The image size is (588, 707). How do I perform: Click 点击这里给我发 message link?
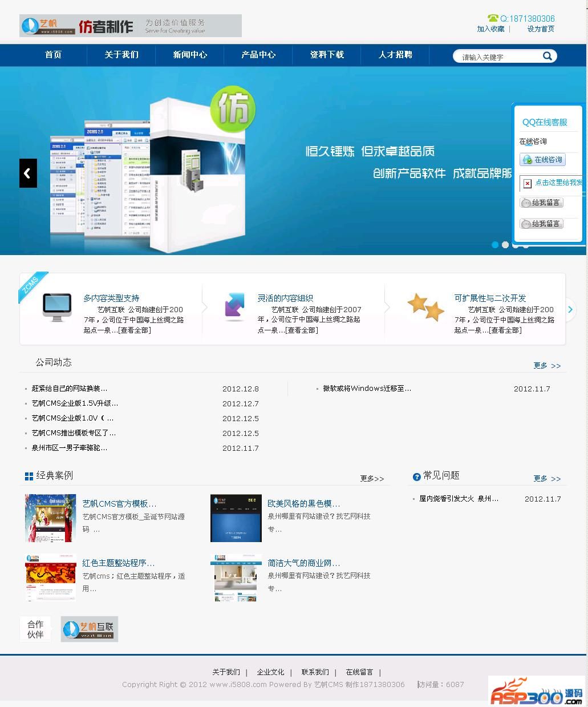(x=558, y=183)
